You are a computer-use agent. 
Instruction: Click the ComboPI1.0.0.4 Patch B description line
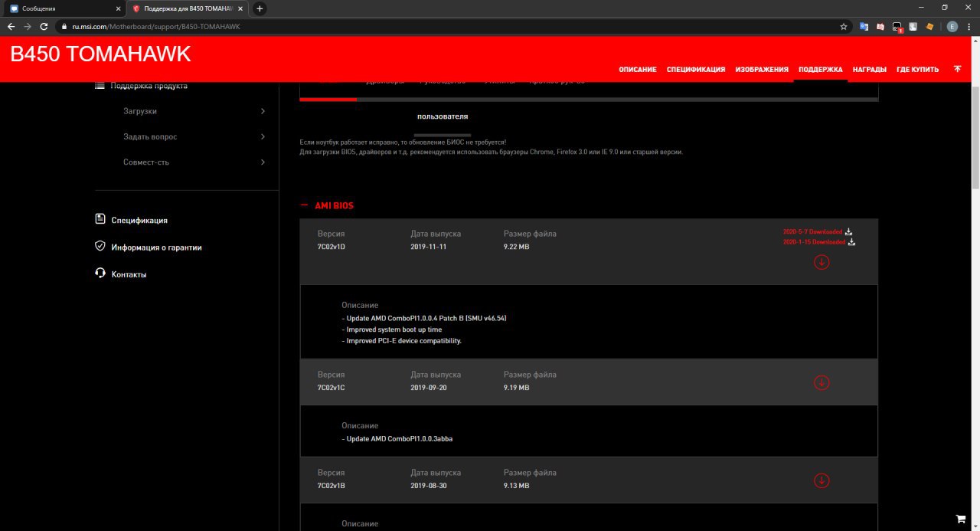[x=424, y=318]
